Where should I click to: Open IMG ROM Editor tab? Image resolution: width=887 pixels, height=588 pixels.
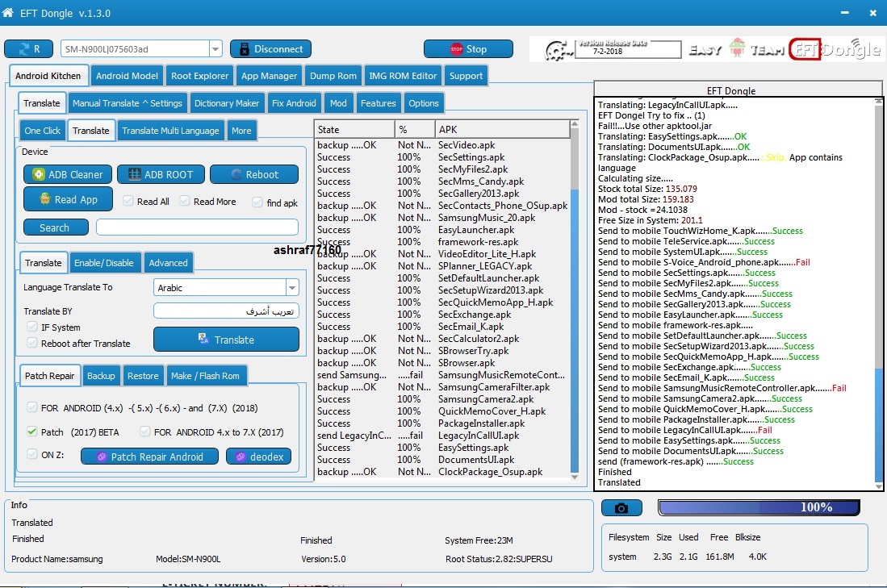pos(403,76)
